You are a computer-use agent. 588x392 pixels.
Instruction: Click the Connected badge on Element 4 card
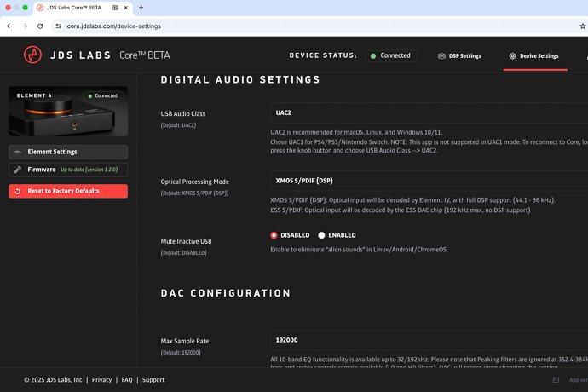coord(103,96)
